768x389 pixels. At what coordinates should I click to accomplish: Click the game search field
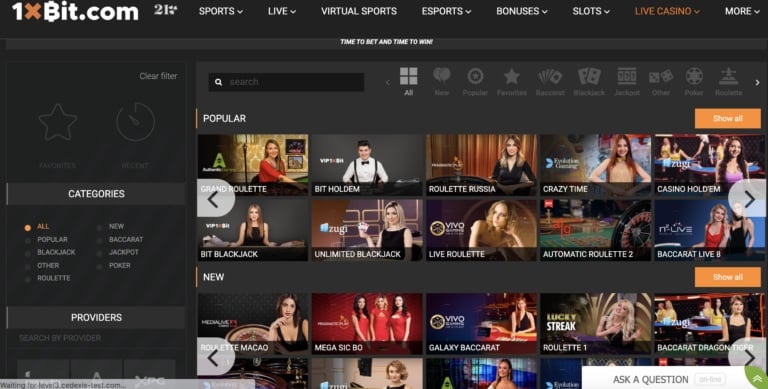pyautogui.click(x=286, y=82)
